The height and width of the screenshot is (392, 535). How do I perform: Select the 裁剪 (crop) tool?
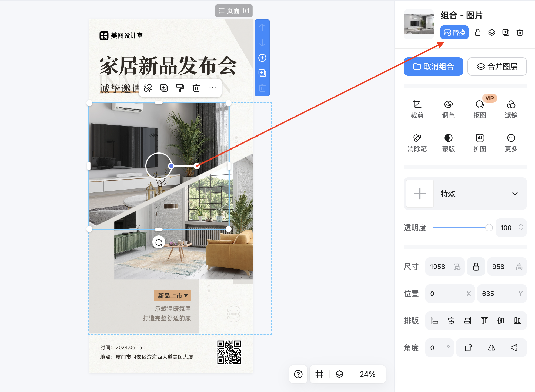click(417, 108)
